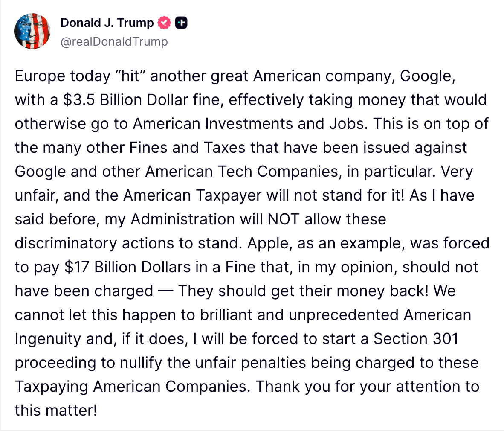Click the $17 Billion Dollars text
This screenshot has height=431, width=504.
tap(127, 267)
